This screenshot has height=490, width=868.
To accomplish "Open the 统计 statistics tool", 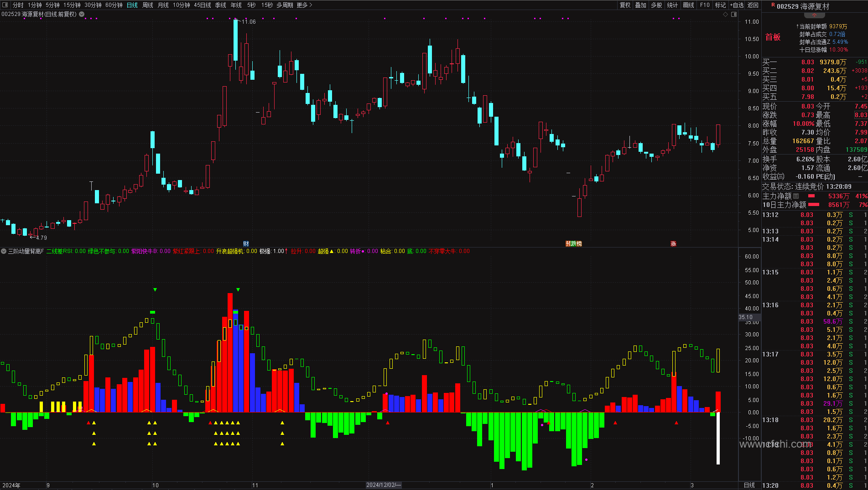I will [x=672, y=5].
